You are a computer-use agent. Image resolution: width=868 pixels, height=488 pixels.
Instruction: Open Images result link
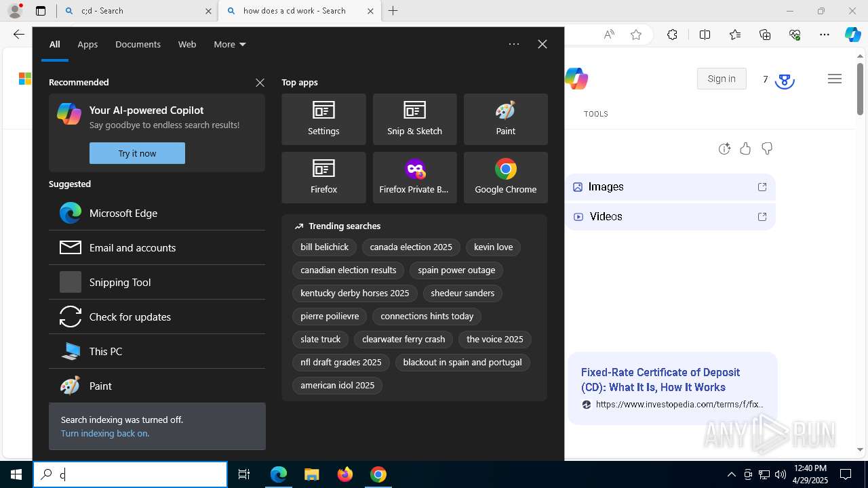click(671, 187)
